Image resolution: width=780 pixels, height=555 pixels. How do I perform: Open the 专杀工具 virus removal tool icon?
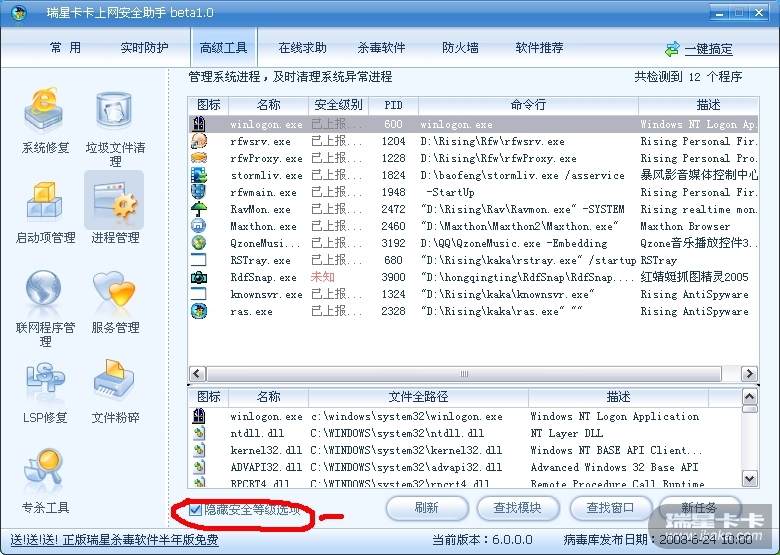pos(44,468)
